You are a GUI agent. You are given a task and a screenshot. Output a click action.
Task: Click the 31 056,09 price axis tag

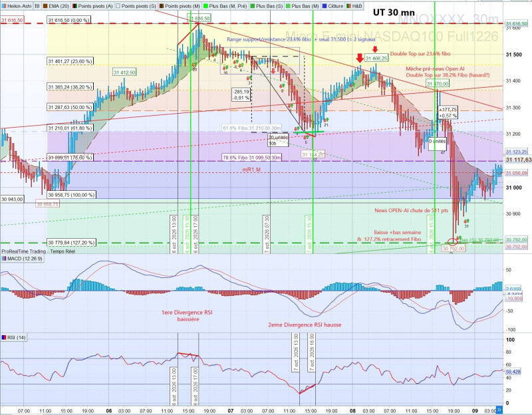[517, 173]
